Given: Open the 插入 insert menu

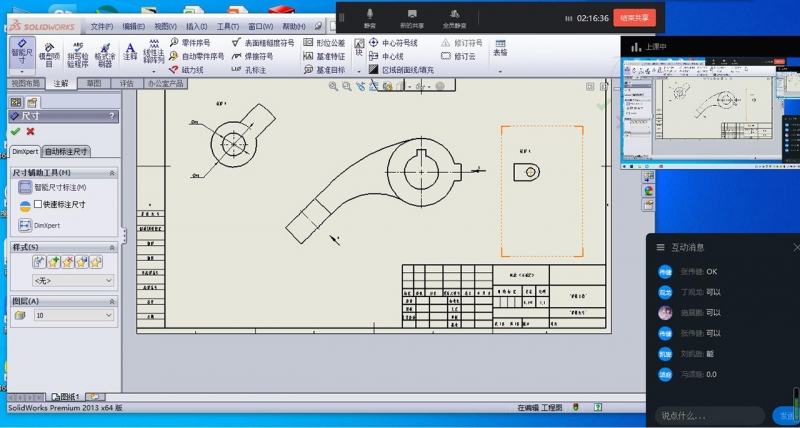Looking at the screenshot, I should click(196, 27).
